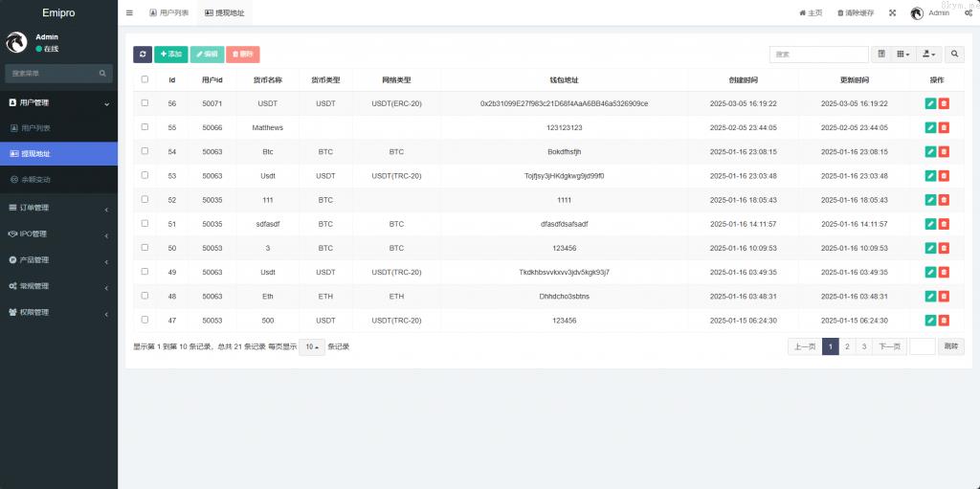
Task: Check the select-all checkbox in table header
Action: click(x=145, y=79)
